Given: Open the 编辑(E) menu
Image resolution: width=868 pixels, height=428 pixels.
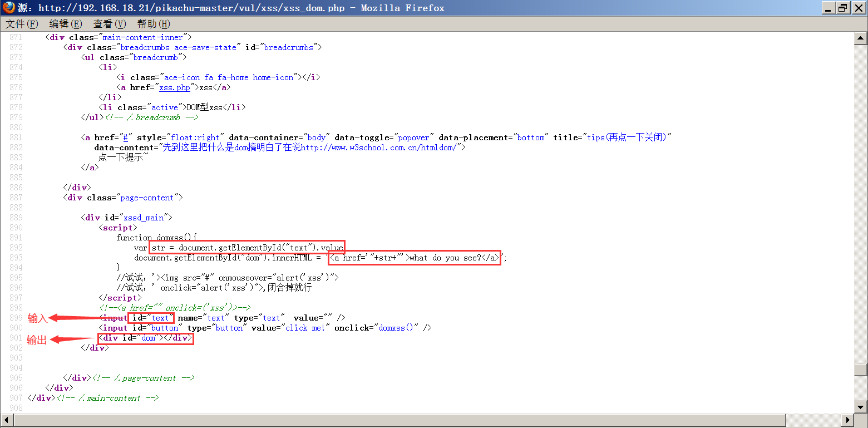Looking at the screenshot, I should coord(66,24).
